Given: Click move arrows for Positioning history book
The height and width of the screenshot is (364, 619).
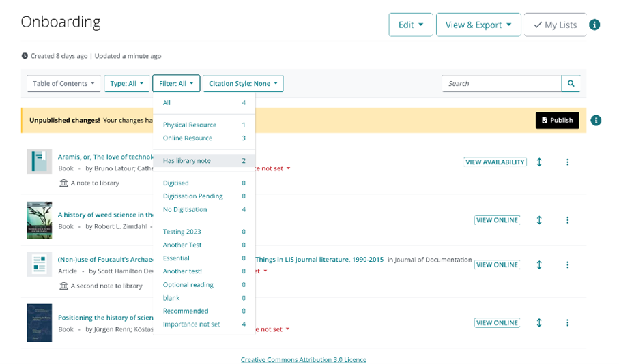Looking at the screenshot, I should [x=539, y=323].
